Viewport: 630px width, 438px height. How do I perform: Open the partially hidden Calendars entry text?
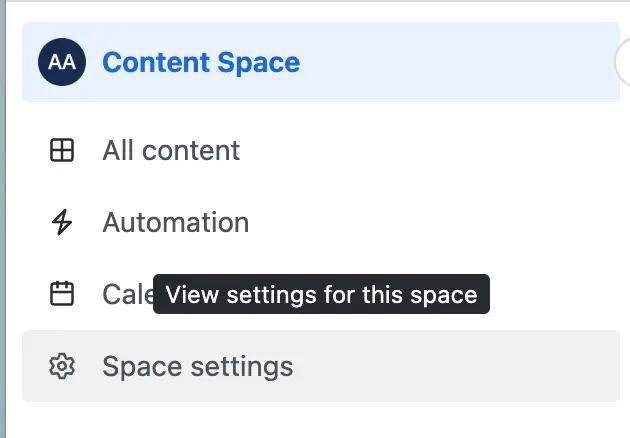click(x=126, y=294)
